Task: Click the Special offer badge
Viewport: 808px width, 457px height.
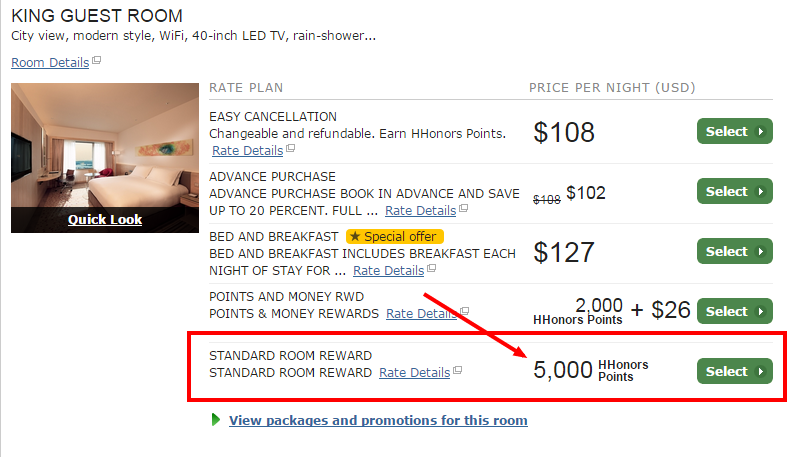Action: coord(395,236)
